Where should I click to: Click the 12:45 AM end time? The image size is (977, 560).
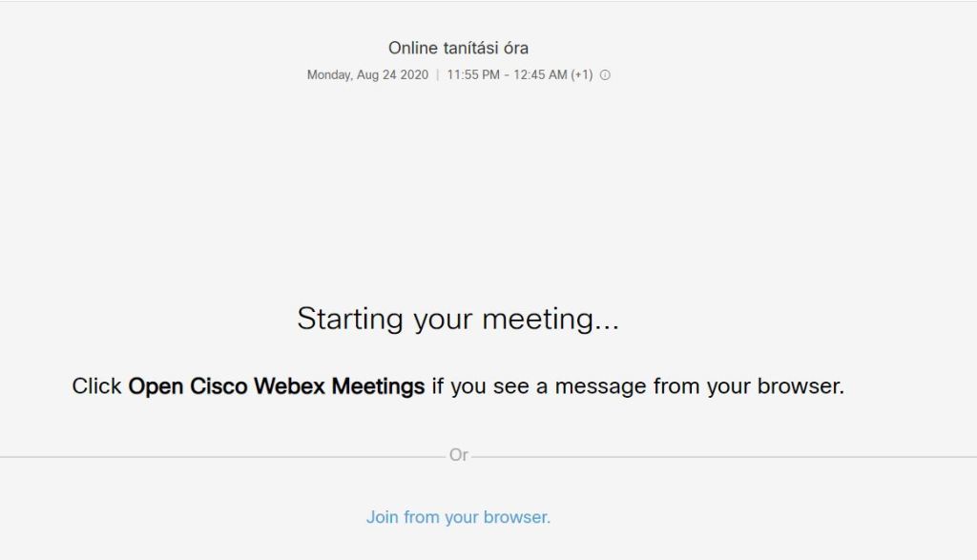click(x=539, y=75)
